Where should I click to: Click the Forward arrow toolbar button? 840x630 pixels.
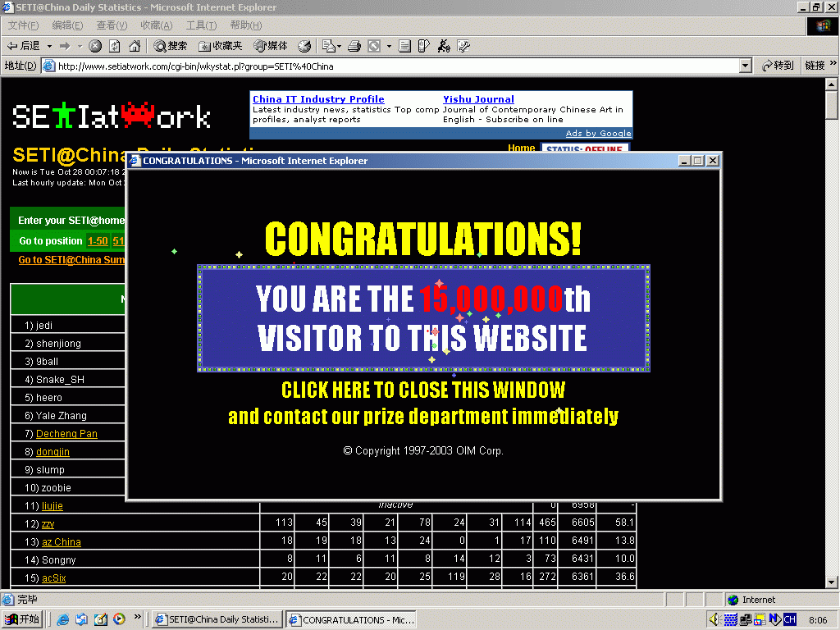[65, 46]
